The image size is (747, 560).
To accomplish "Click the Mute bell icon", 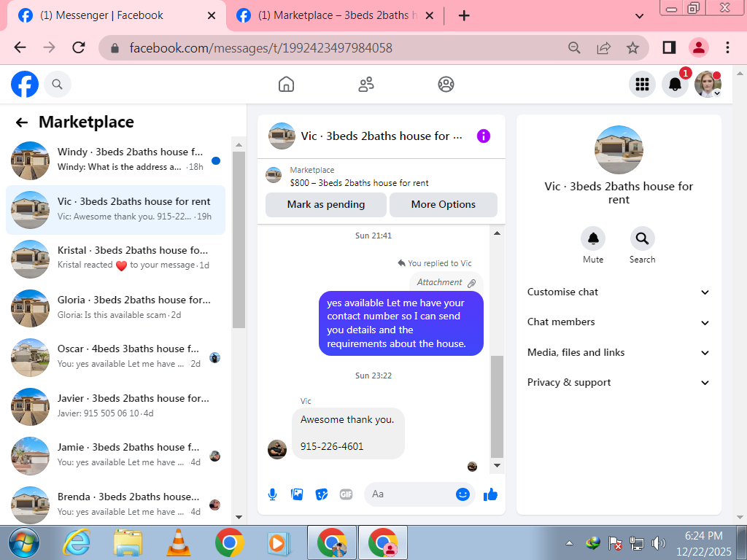I will click(x=593, y=238).
